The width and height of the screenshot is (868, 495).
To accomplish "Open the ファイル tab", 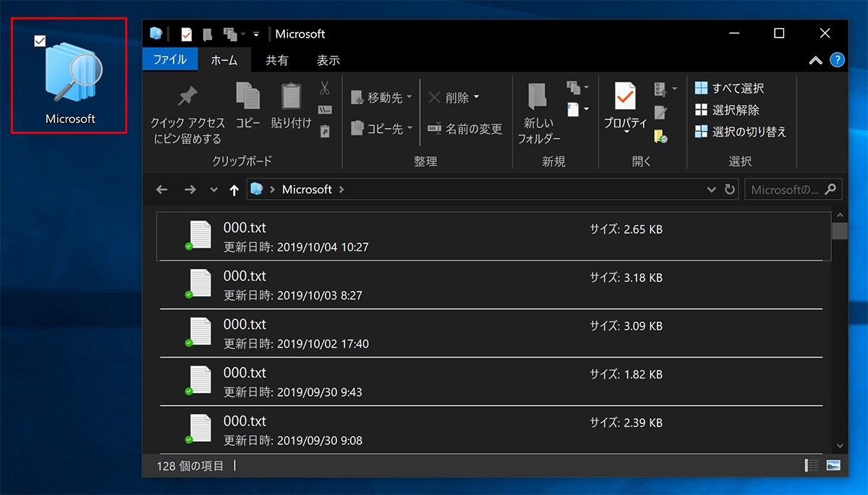I will (170, 60).
